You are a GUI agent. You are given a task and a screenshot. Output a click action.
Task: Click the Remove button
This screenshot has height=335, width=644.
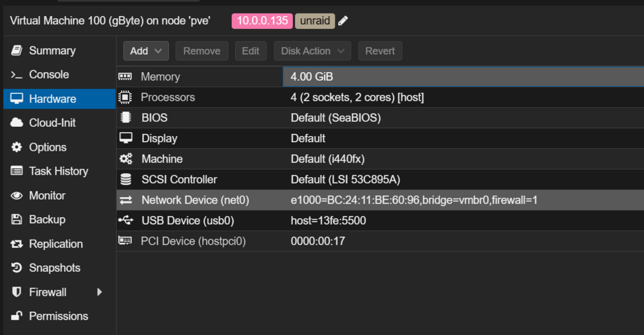coord(202,51)
